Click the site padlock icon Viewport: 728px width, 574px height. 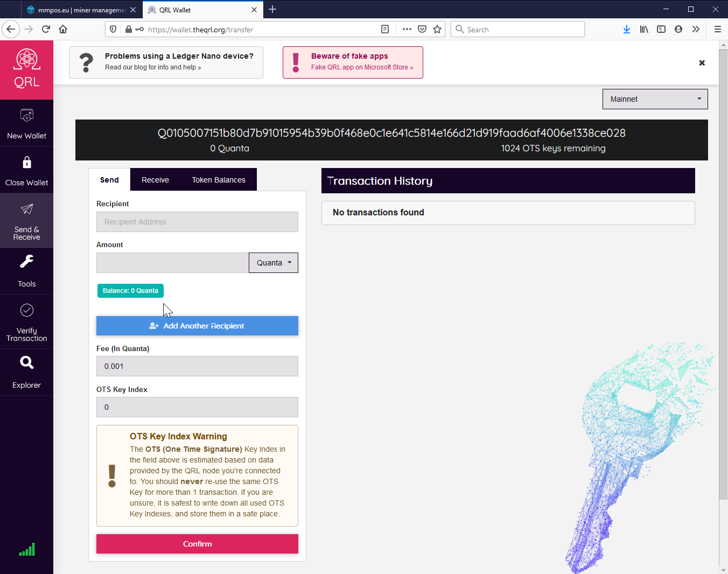[x=128, y=29]
